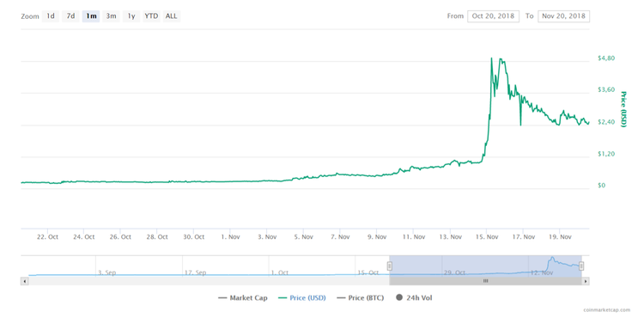
Task: Show ALL time range
Action: click(x=171, y=16)
